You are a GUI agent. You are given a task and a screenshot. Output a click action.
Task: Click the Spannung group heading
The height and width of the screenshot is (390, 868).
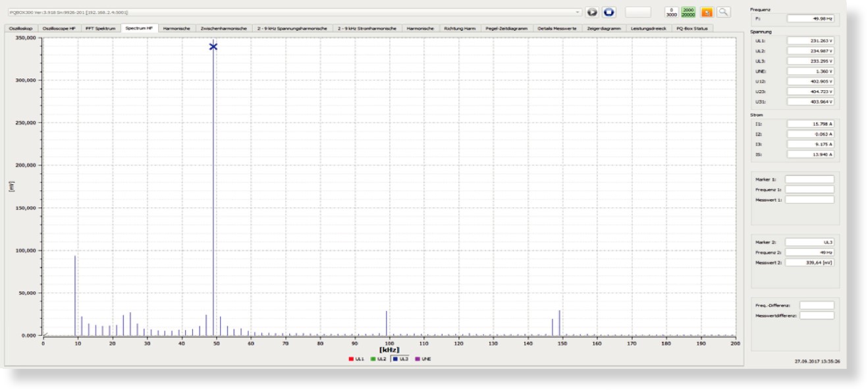761,32
